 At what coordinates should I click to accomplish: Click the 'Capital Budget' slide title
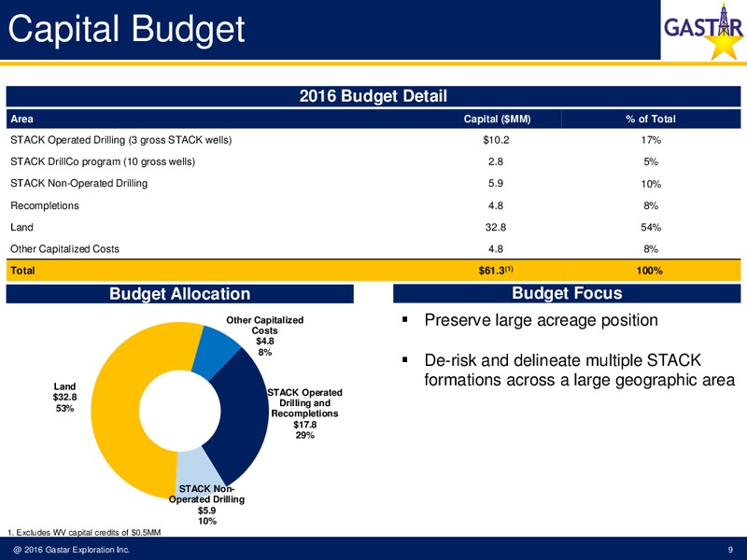[126, 30]
